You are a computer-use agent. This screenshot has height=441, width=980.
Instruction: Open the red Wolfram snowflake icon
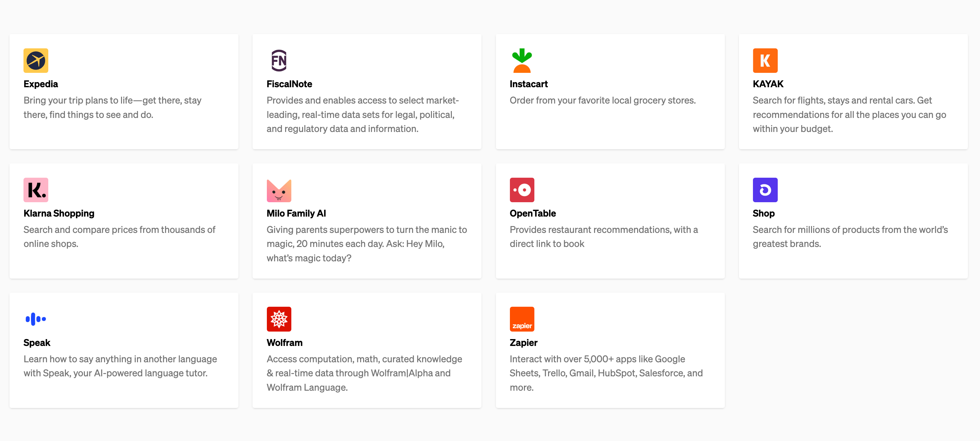(x=279, y=319)
